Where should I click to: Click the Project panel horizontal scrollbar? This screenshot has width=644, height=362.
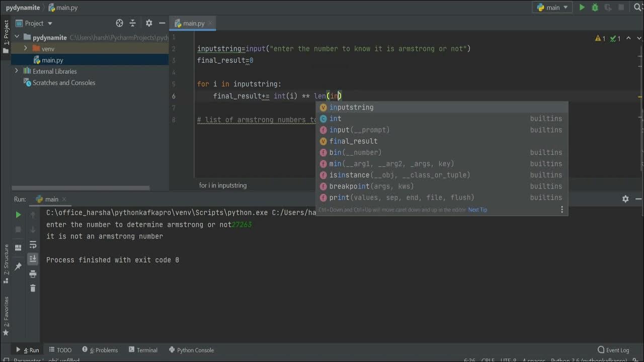(80, 188)
